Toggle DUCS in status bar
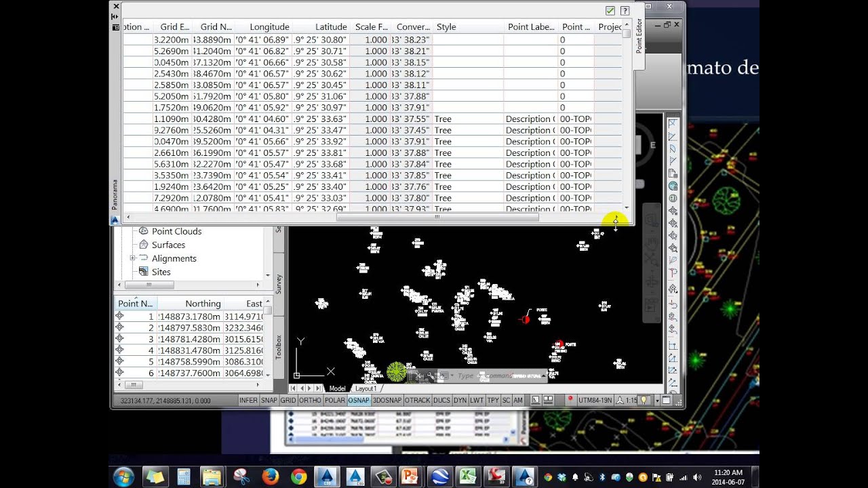Image resolution: width=868 pixels, height=488 pixels. (x=441, y=401)
